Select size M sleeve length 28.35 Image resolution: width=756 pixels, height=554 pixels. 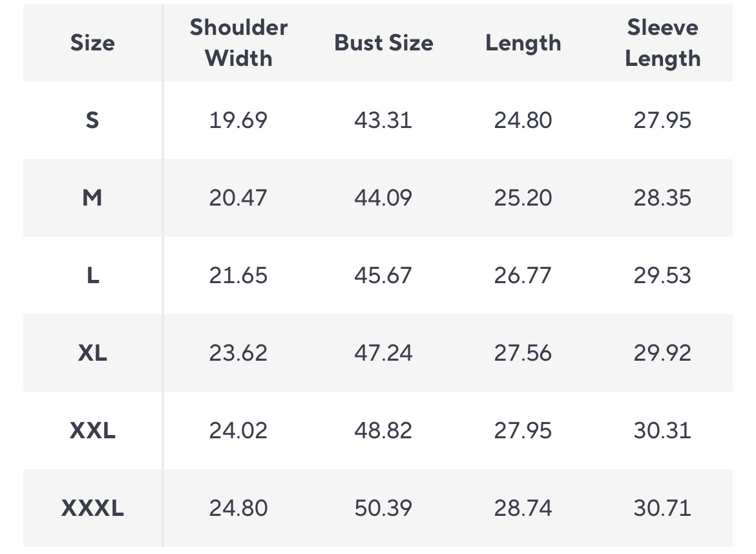pyautogui.click(x=662, y=198)
